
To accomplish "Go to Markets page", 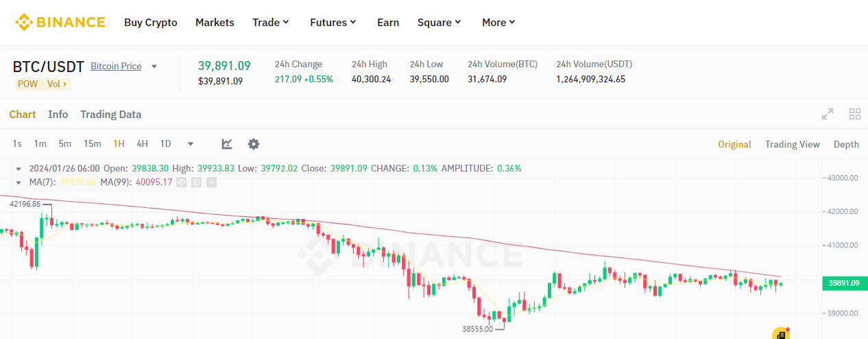I will (x=215, y=22).
